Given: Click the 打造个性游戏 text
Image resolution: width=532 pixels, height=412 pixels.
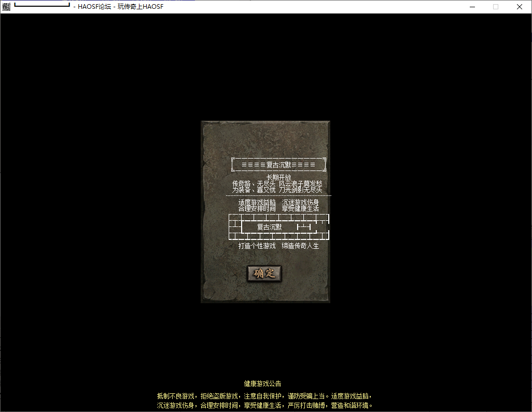Looking at the screenshot, I should point(257,246).
